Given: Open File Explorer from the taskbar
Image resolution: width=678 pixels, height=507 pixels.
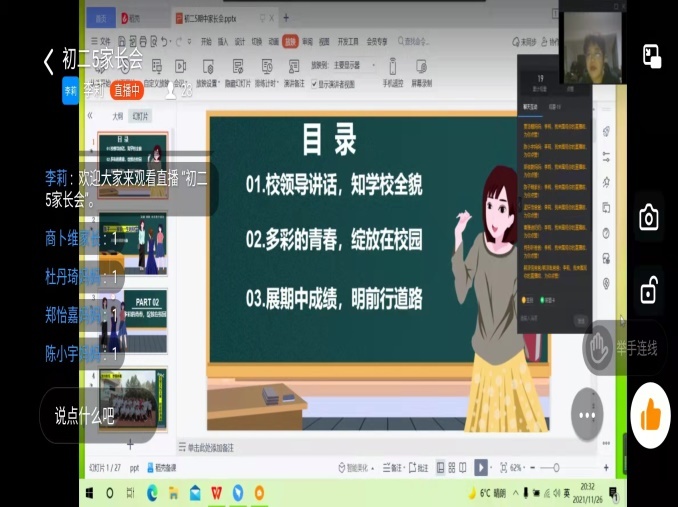Looking at the screenshot, I should (x=173, y=493).
